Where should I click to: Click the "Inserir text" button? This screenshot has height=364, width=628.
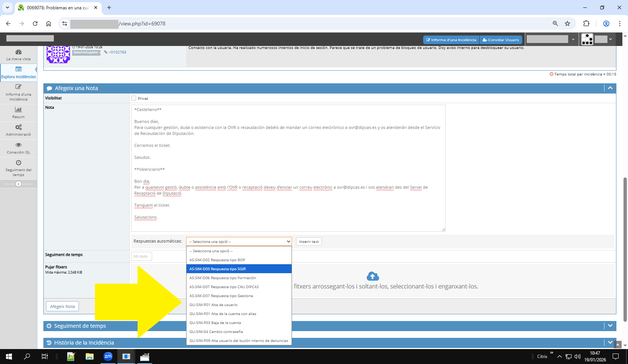click(x=309, y=241)
